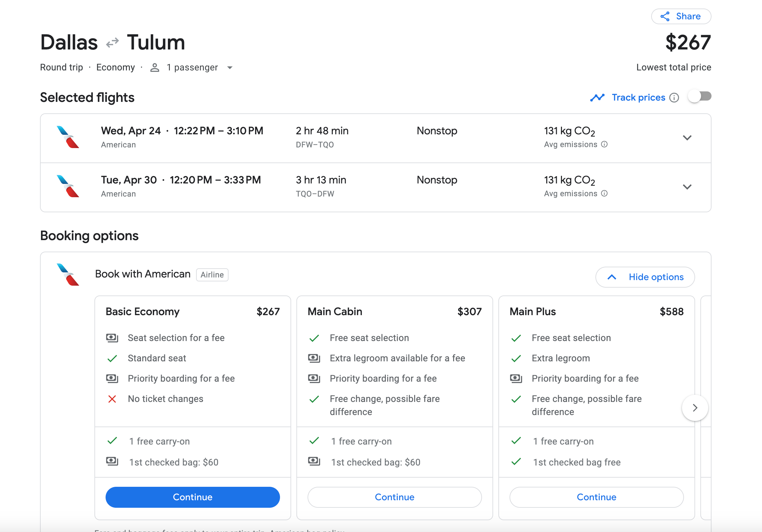Continue with Main Plus fare
Screen dimensions: 762x532
pyautogui.click(x=596, y=497)
